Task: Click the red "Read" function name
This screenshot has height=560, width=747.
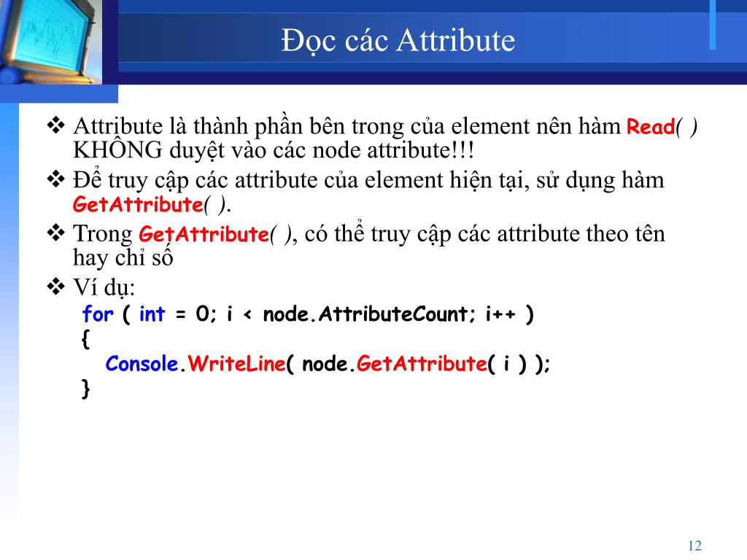Action: [x=650, y=127]
